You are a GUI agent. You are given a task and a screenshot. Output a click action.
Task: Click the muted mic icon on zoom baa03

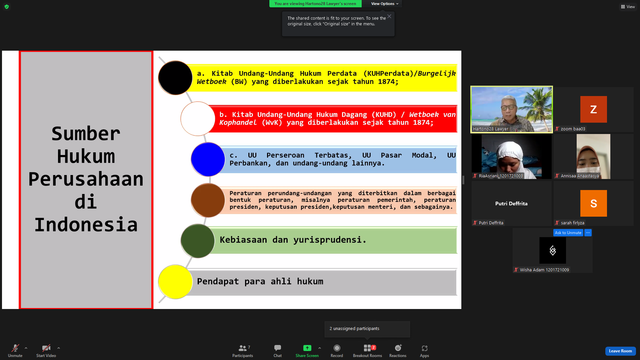click(557, 129)
